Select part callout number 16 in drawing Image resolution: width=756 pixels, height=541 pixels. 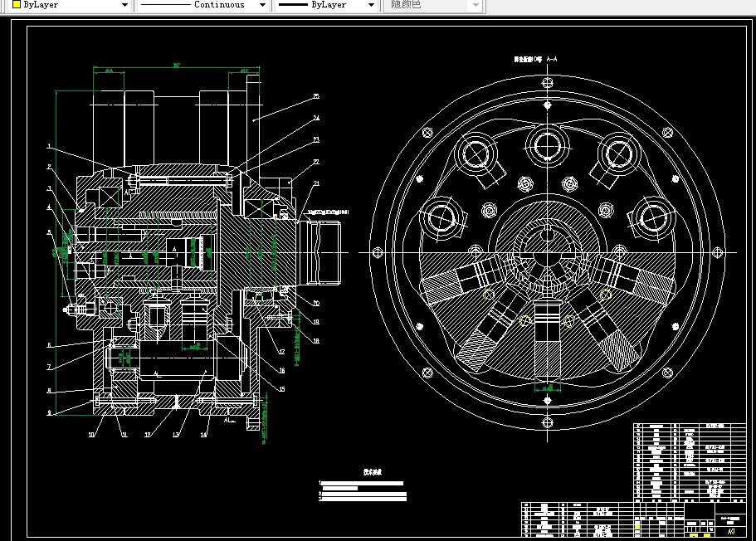[282, 371]
